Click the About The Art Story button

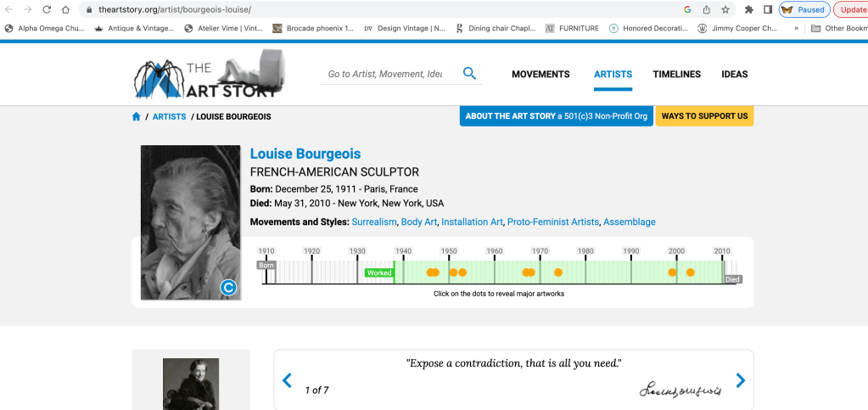[x=556, y=116]
